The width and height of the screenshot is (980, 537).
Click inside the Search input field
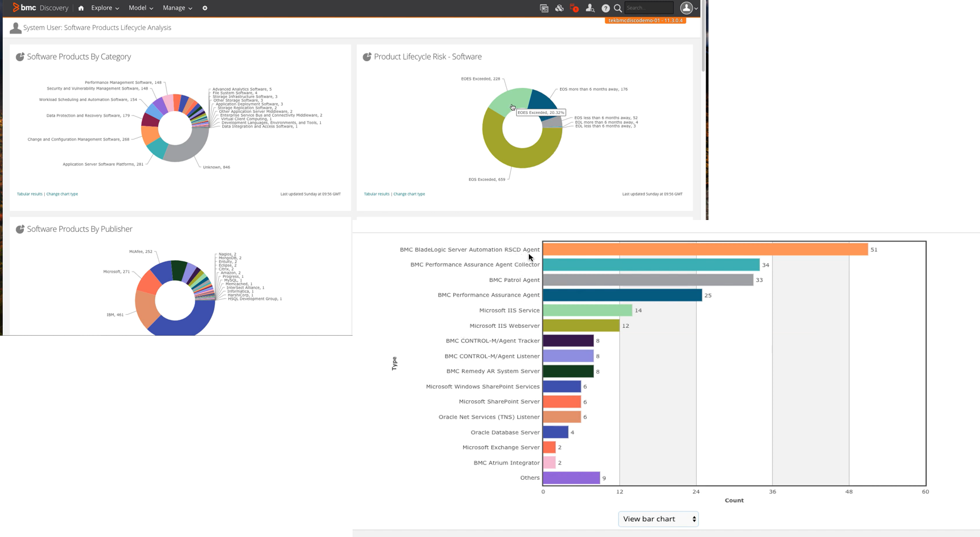pos(649,8)
